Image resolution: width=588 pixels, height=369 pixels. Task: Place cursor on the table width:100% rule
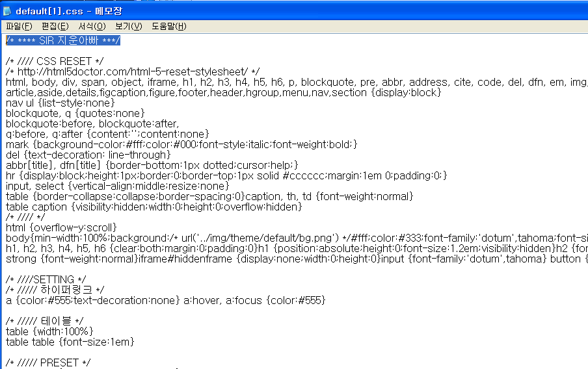pyautogui.click(x=50, y=332)
